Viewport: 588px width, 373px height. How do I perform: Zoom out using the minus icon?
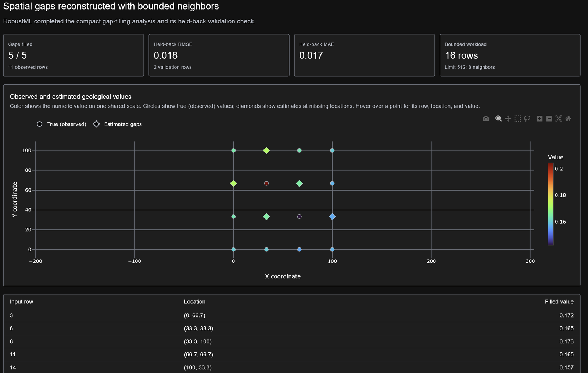pyautogui.click(x=549, y=119)
